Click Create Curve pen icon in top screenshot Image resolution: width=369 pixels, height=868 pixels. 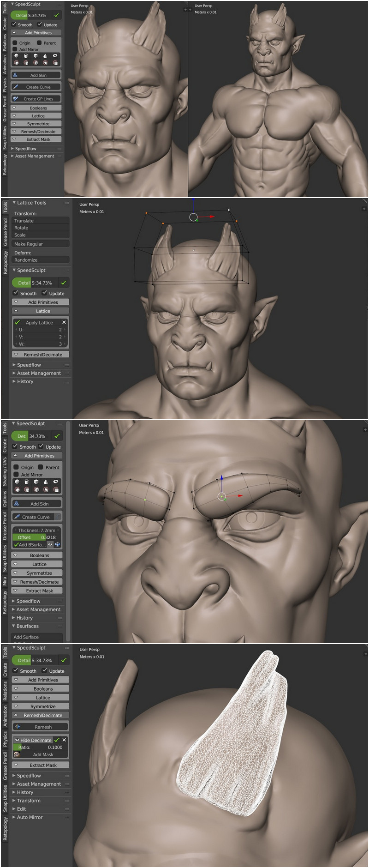click(16, 87)
